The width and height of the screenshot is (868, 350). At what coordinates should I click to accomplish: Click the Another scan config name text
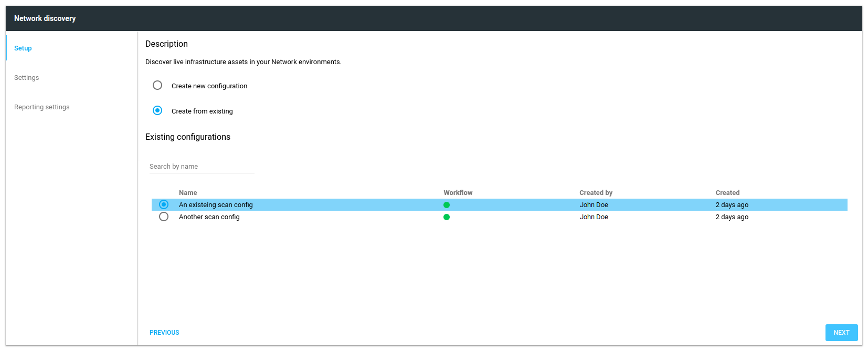click(x=209, y=217)
